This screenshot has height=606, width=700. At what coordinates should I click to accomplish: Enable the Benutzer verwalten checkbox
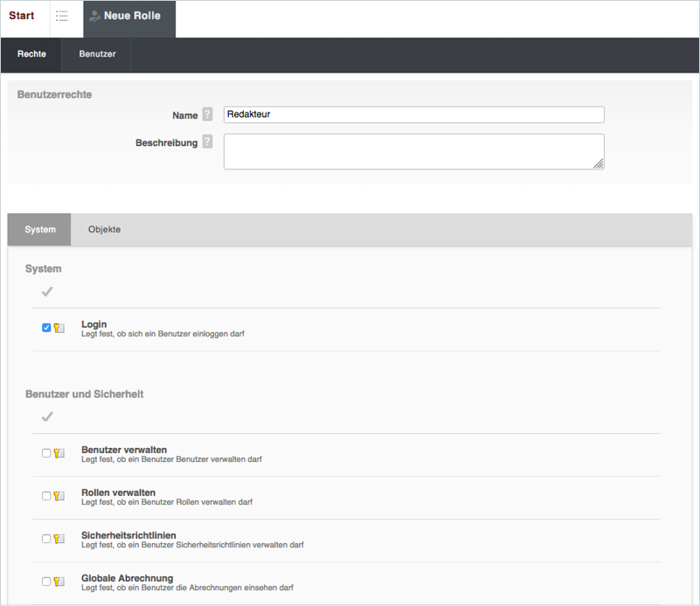pyautogui.click(x=46, y=453)
